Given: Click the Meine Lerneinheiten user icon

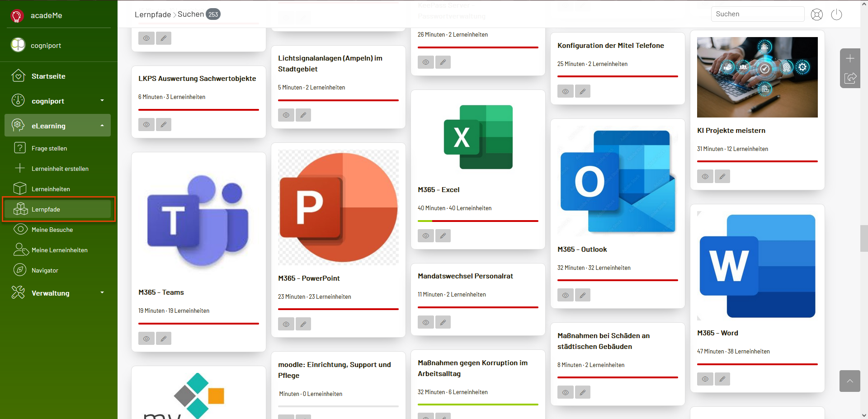Looking at the screenshot, I should point(20,250).
